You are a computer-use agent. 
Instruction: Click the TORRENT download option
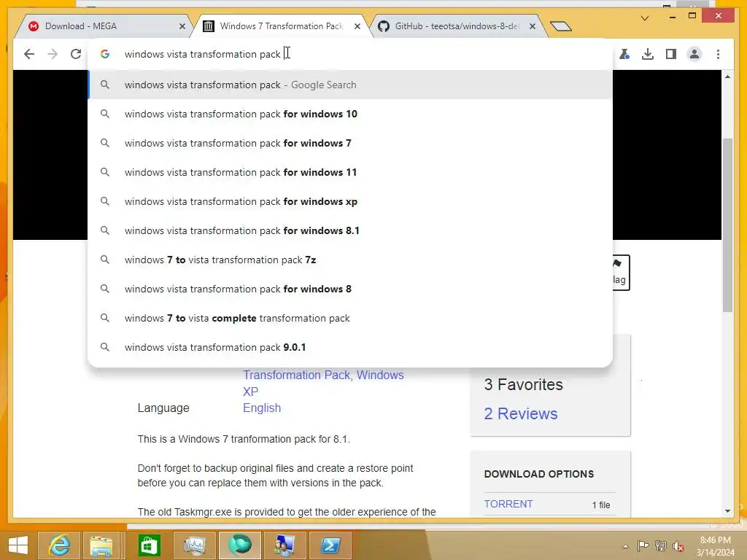coord(508,504)
